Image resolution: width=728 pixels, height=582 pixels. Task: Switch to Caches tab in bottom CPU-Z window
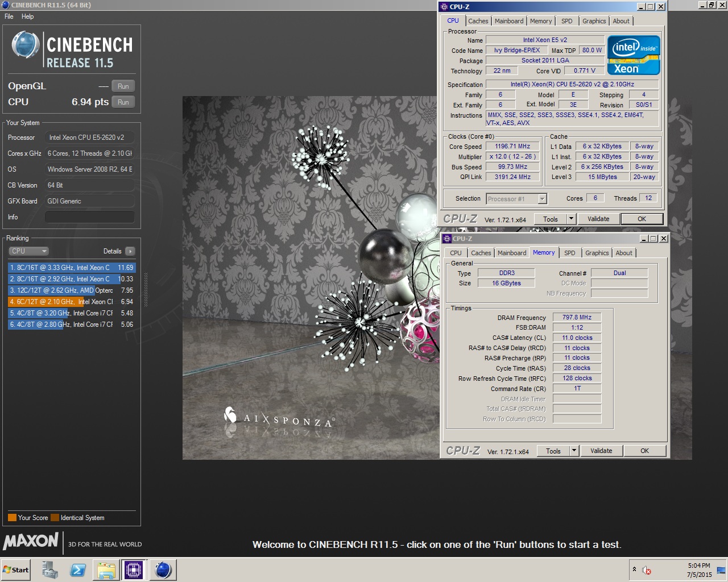(481, 253)
